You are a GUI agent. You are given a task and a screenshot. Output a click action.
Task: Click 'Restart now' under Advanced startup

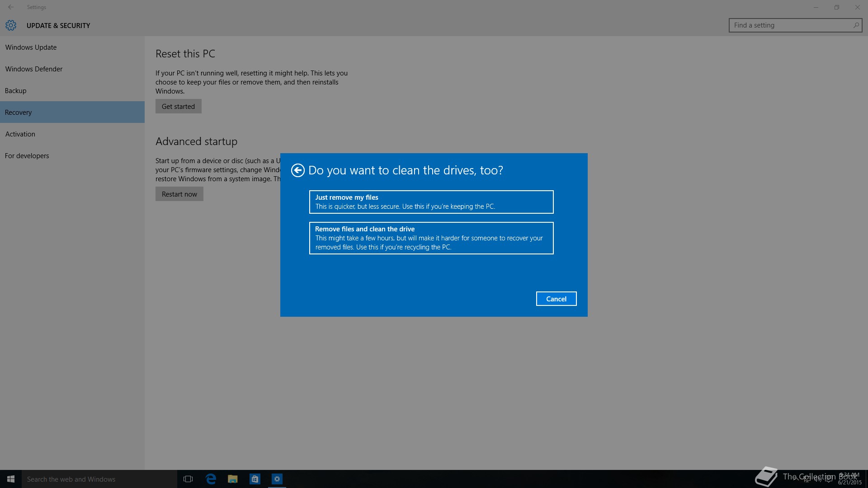pos(179,194)
